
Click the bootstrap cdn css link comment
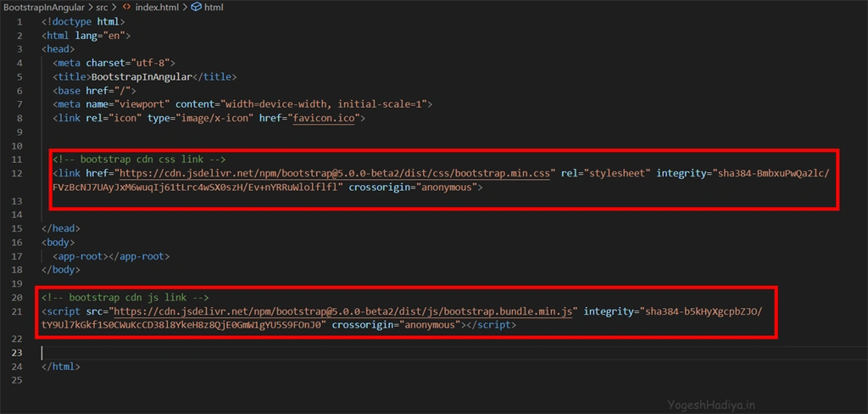[x=139, y=159]
